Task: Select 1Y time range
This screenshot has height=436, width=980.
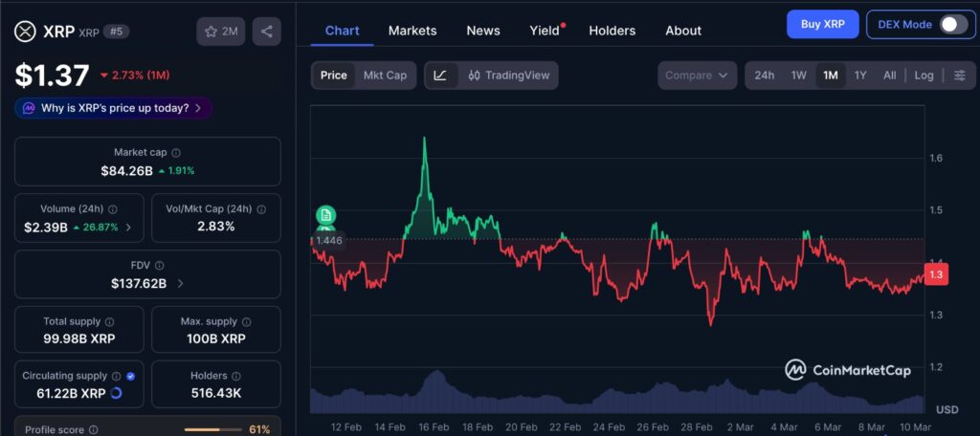Action: pos(860,76)
